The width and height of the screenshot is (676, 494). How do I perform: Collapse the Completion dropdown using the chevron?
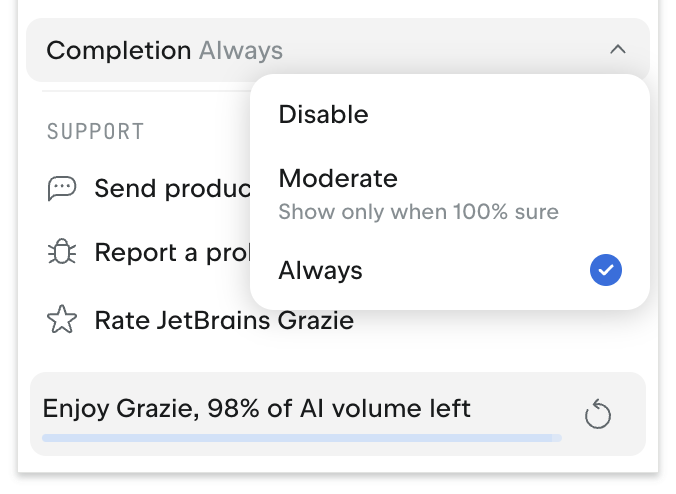[x=618, y=49]
